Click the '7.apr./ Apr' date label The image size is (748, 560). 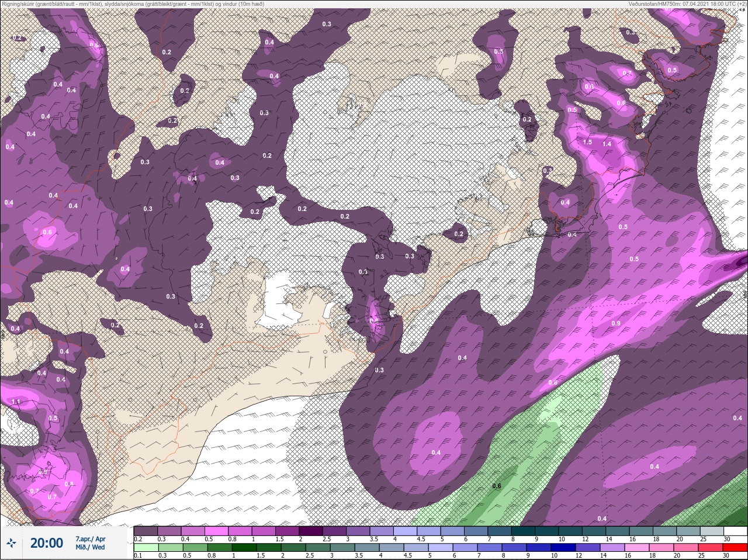point(91,539)
